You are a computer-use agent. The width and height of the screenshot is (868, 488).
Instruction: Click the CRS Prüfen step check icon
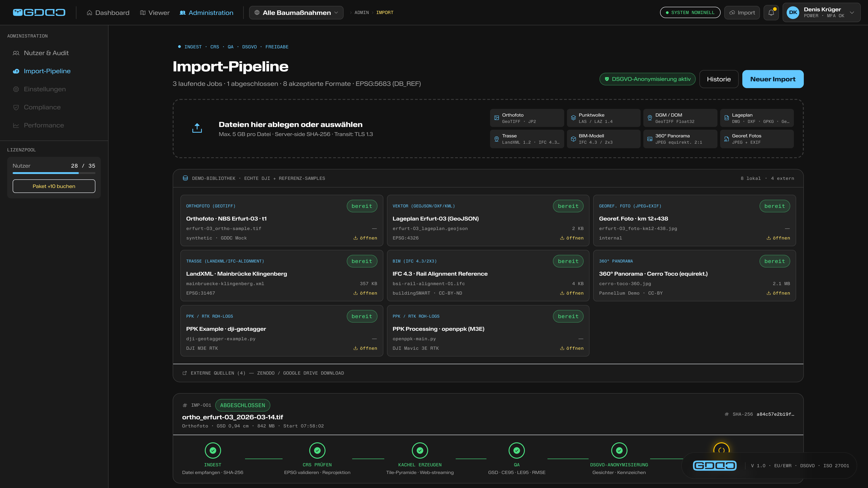point(317,450)
